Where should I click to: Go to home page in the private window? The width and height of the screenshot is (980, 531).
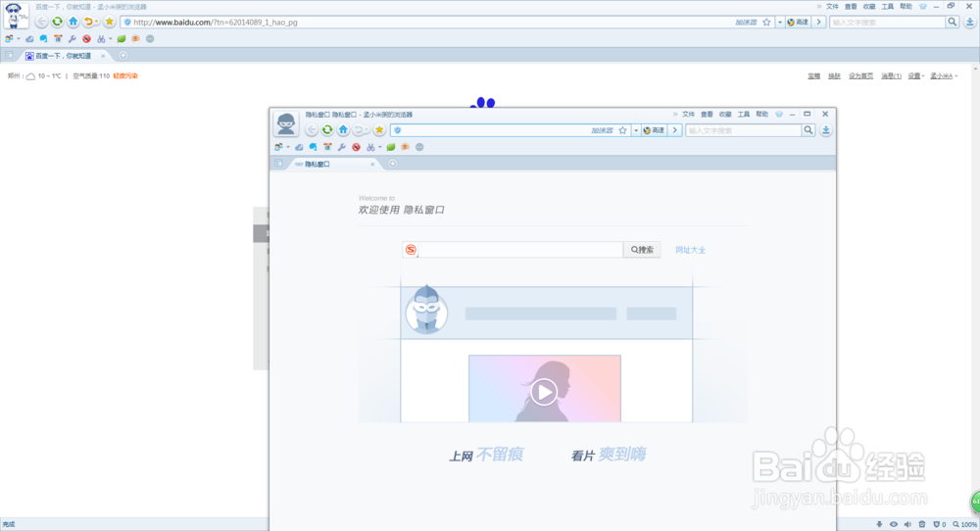pyautogui.click(x=343, y=130)
